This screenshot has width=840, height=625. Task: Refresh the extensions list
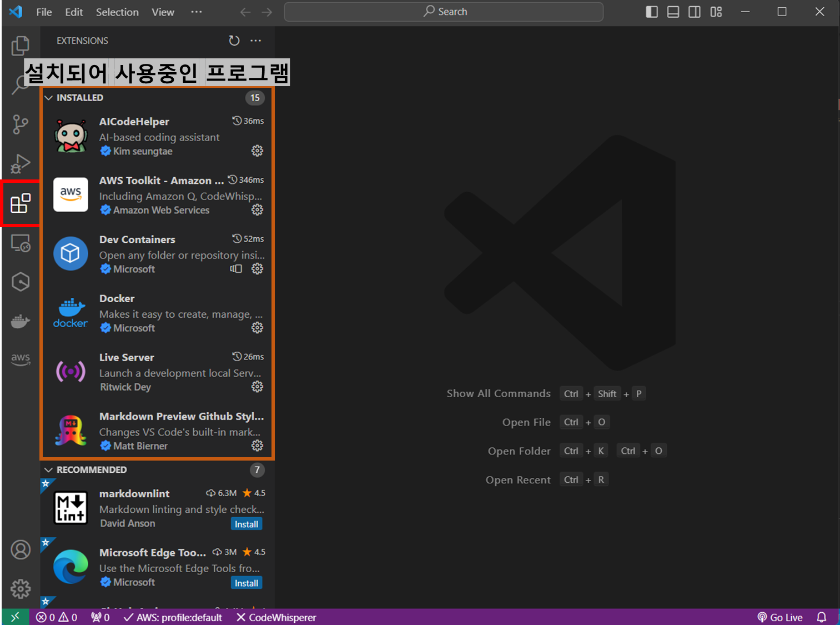click(x=234, y=41)
